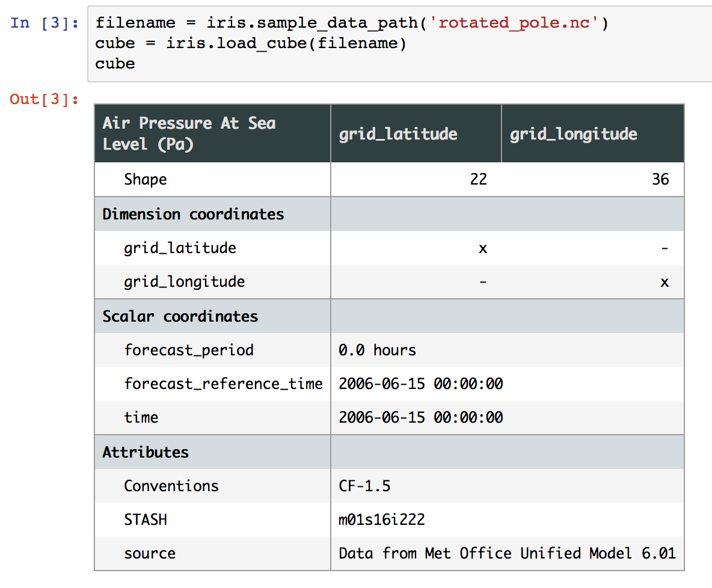Select the STASH code m01s16i222
Screen dimensions: 712x588
click(x=381, y=520)
